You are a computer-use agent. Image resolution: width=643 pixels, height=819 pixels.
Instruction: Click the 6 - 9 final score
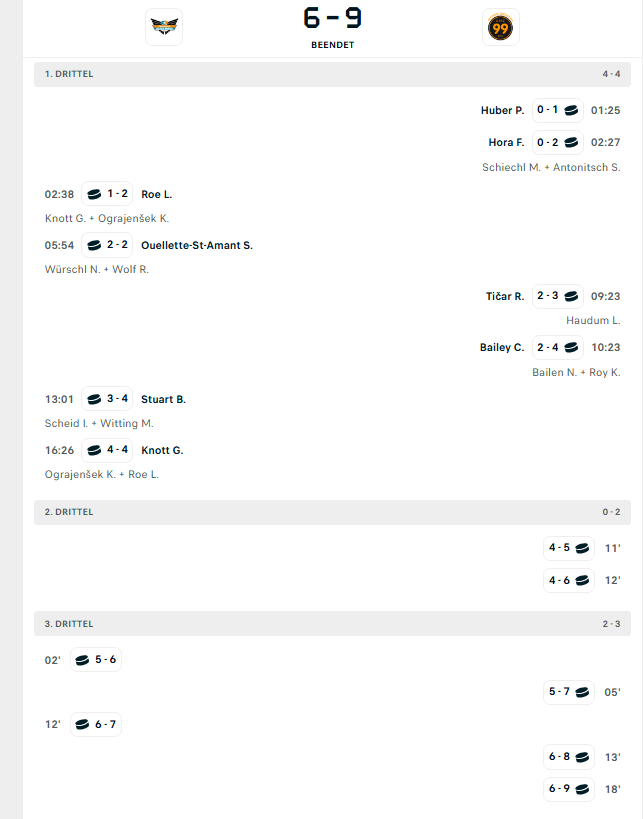click(332, 18)
